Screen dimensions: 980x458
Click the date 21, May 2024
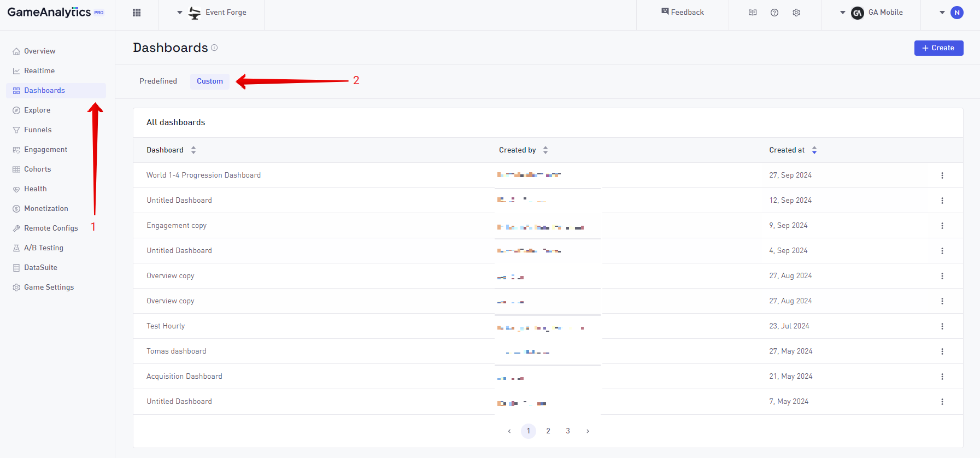click(x=791, y=376)
